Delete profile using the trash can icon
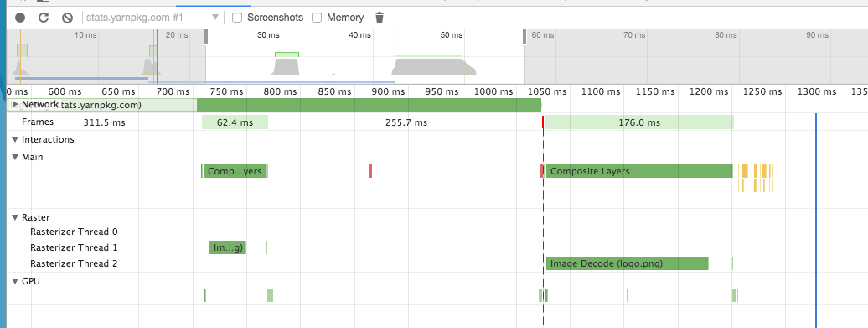 point(380,18)
